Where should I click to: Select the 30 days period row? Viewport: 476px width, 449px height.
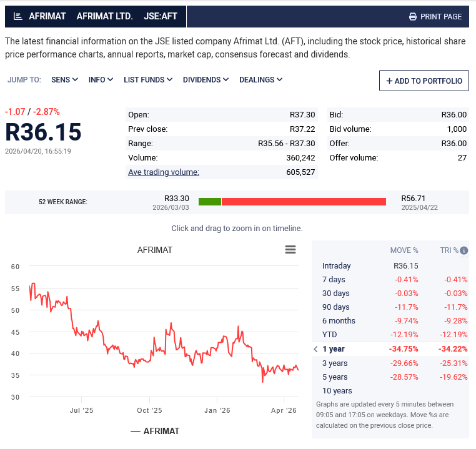point(390,294)
